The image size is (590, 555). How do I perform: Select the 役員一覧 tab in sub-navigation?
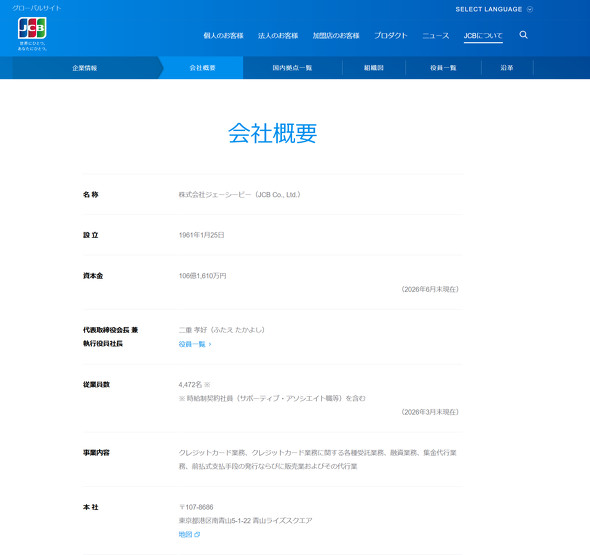(x=443, y=68)
